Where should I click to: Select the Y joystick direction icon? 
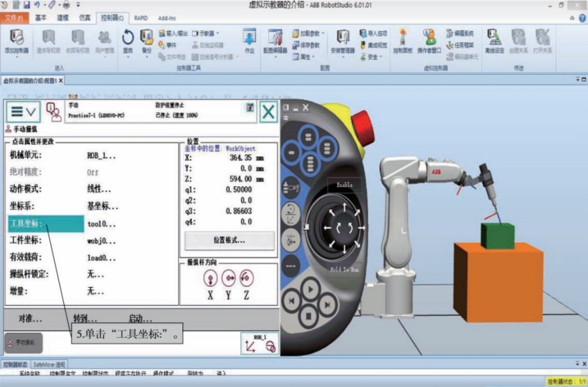click(x=228, y=278)
